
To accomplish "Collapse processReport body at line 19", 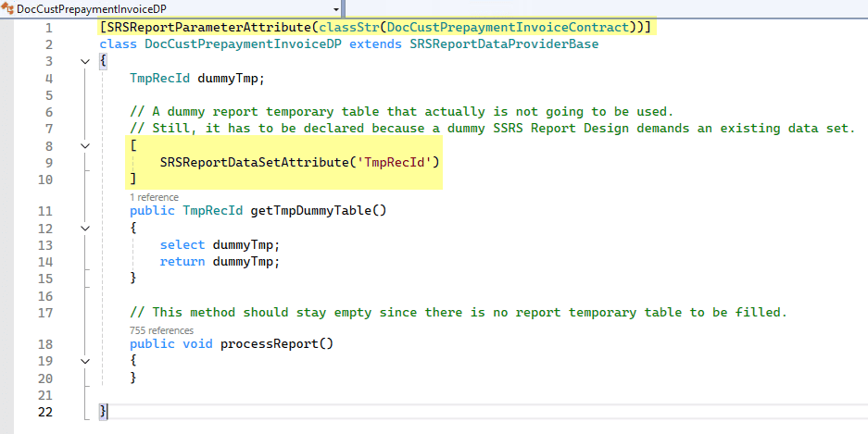I will pyautogui.click(x=84, y=361).
